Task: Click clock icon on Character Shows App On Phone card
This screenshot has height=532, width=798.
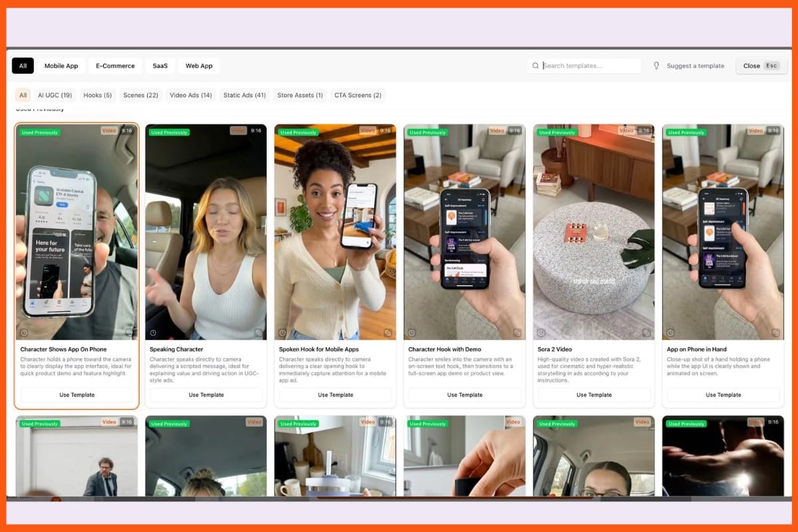Action: pos(24,332)
